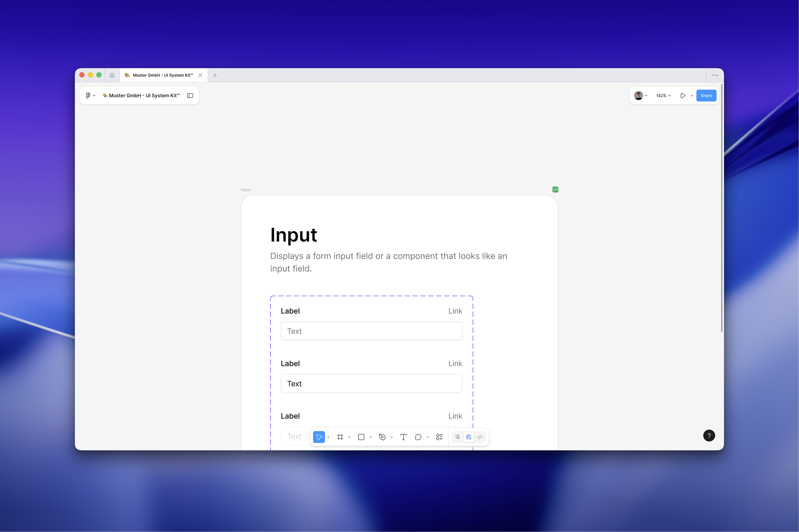Expand the Pen tool options chevron

coord(392,437)
